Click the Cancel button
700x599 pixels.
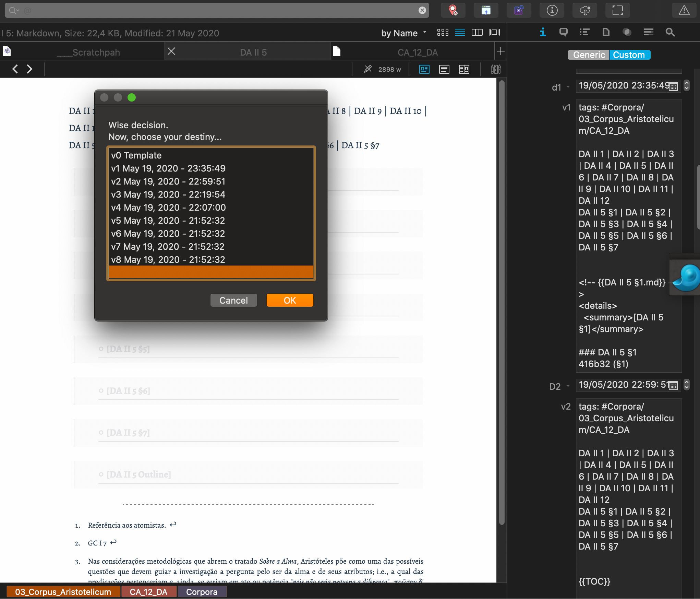click(233, 300)
